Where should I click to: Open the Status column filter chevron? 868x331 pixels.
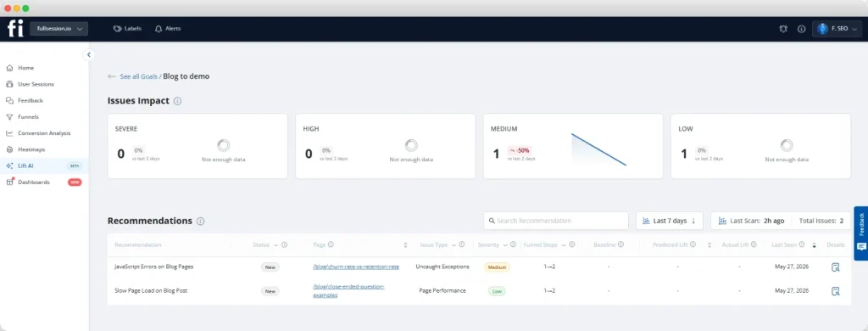tap(275, 245)
